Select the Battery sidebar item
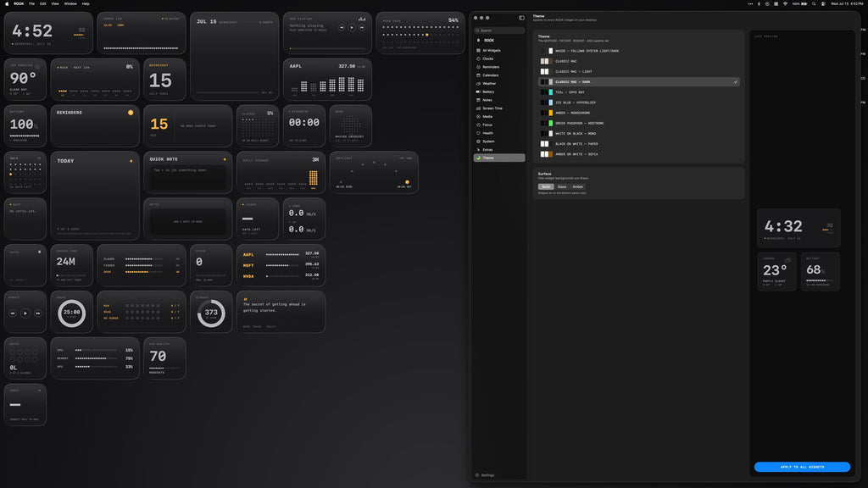 [498, 91]
